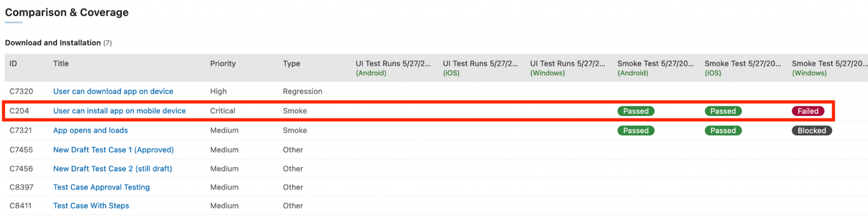Click Passed badge for C204 iOS smoke test

point(723,111)
